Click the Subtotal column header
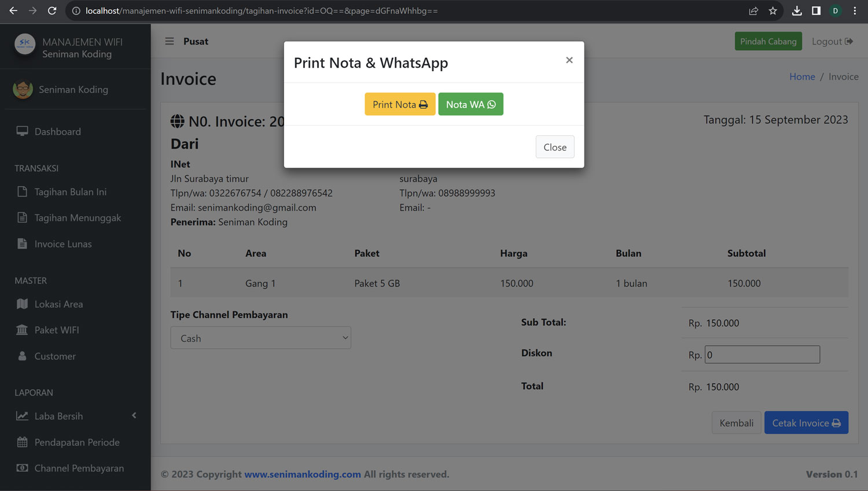Image resolution: width=868 pixels, height=491 pixels. [x=746, y=253]
